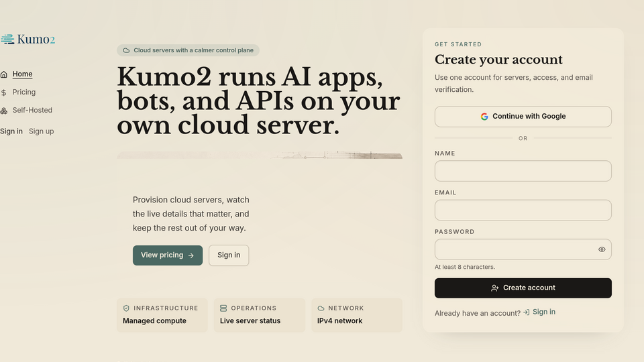Click the 'At least 8 characters.' hint
This screenshot has height=362, width=644.
tap(465, 267)
